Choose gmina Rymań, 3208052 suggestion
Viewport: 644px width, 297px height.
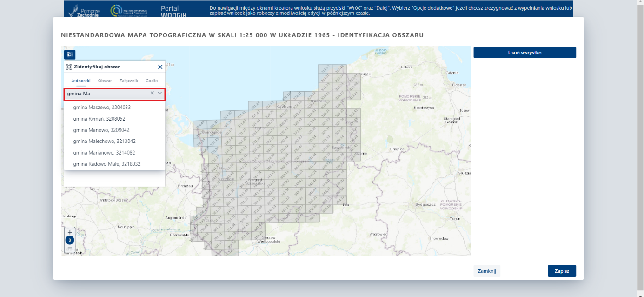(99, 119)
